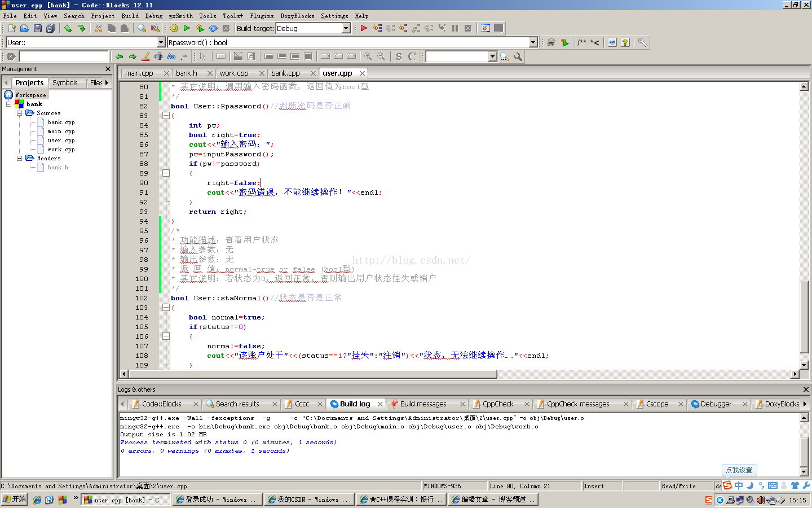Click the debugging windows icon

coord(486,28)
